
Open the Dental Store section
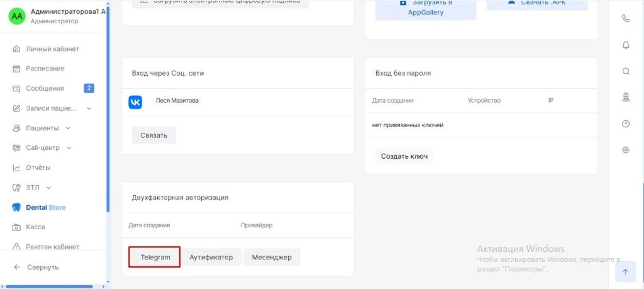(x=45, y=207)
